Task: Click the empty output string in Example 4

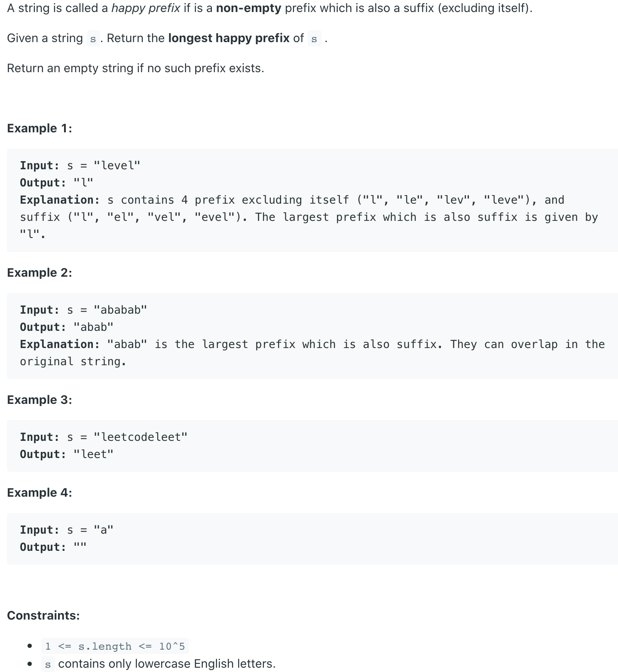Action: point(80,547)
